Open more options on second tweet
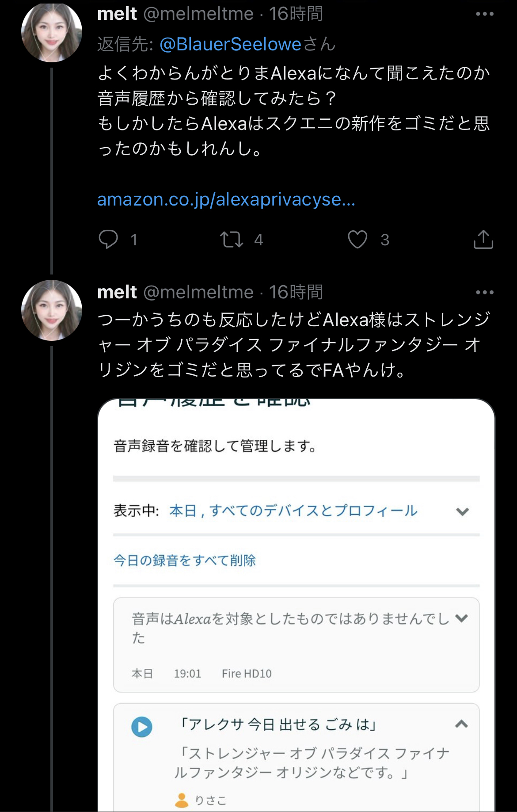This screenshot has height=812, width=517. click(484, 292)
